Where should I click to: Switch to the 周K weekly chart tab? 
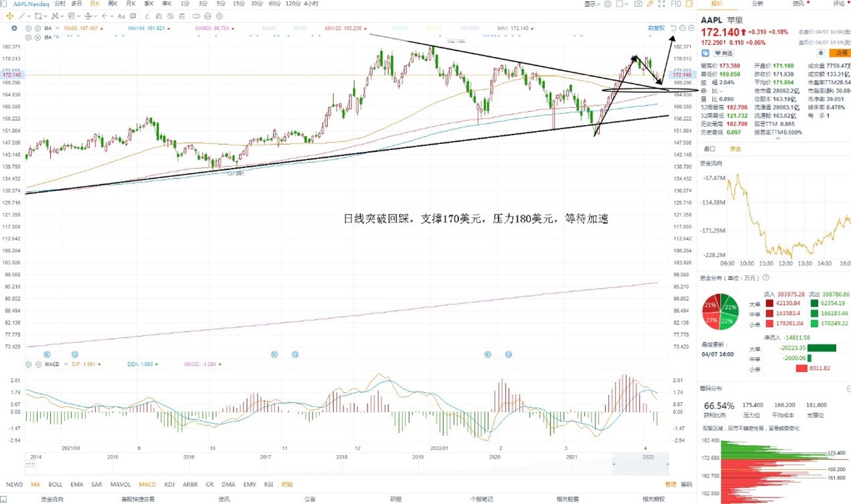coord(112,4)
